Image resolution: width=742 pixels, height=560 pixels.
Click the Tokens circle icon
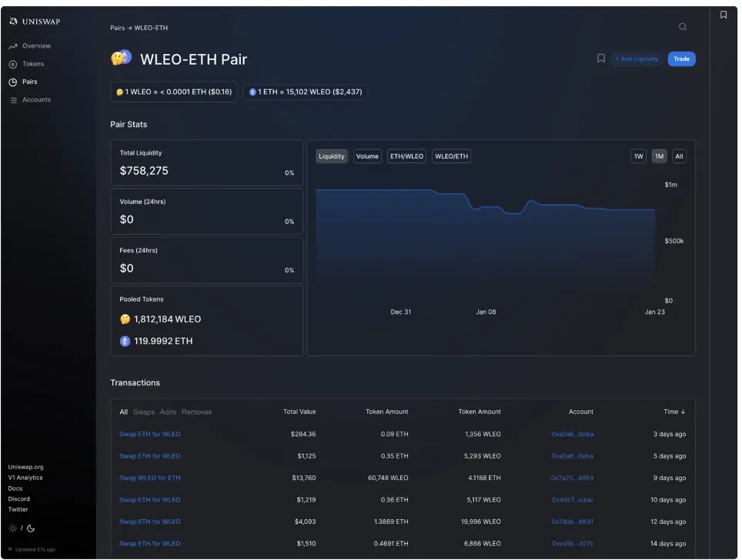point(13,65)
